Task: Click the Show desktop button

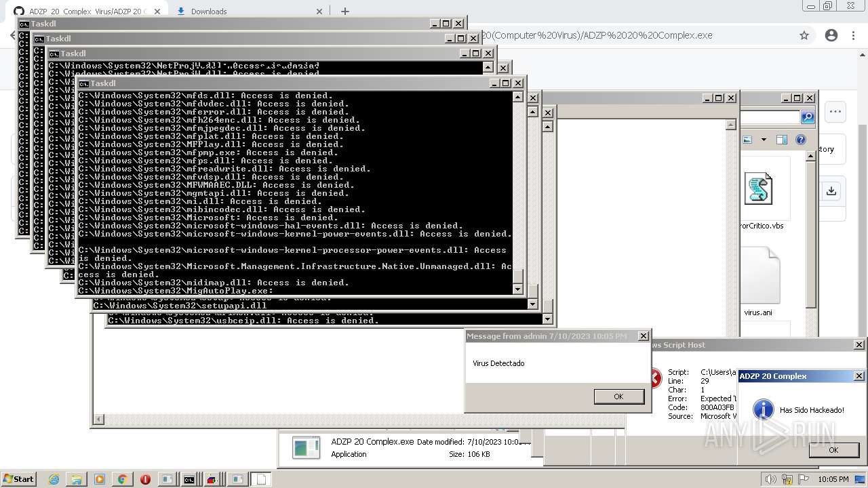Action: (860, 479)
